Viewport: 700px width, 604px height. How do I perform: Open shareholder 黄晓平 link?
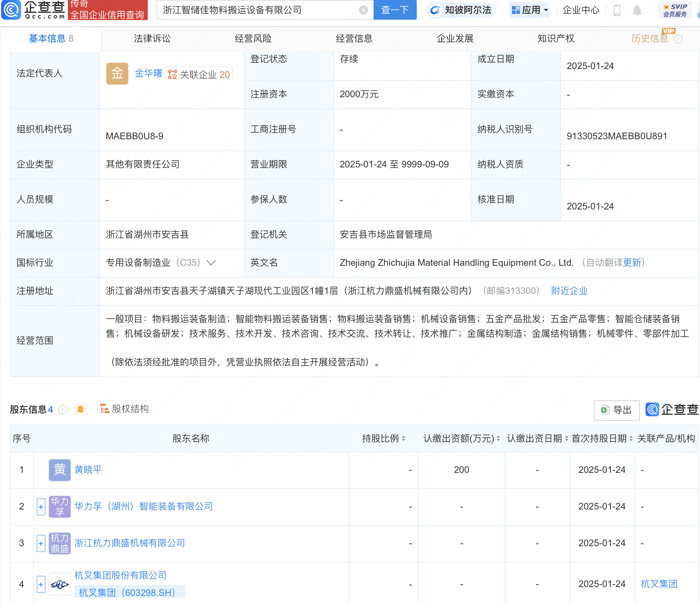88,470
